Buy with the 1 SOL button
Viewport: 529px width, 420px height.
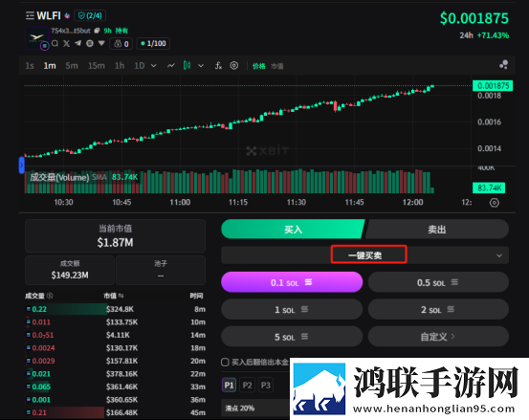tap(292, 309)
